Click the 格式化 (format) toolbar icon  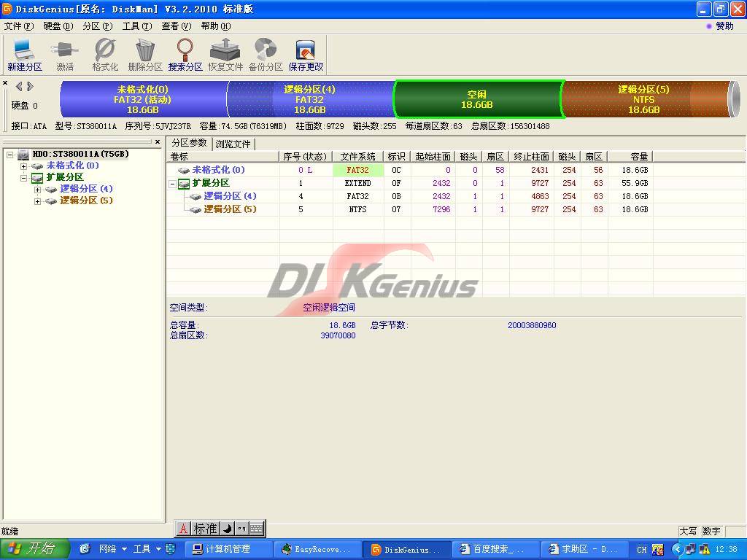pos(105,55)
